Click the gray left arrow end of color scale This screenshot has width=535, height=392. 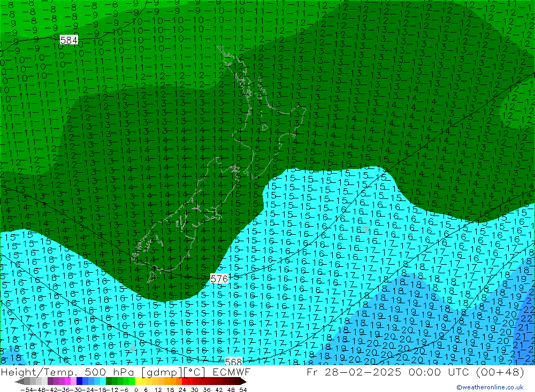20,381
